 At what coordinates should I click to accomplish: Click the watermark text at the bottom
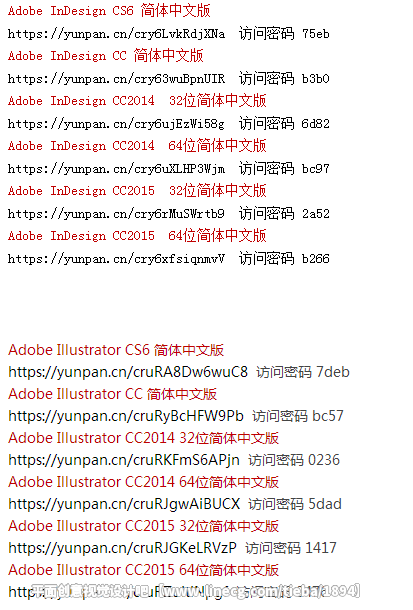click(196, 591)
